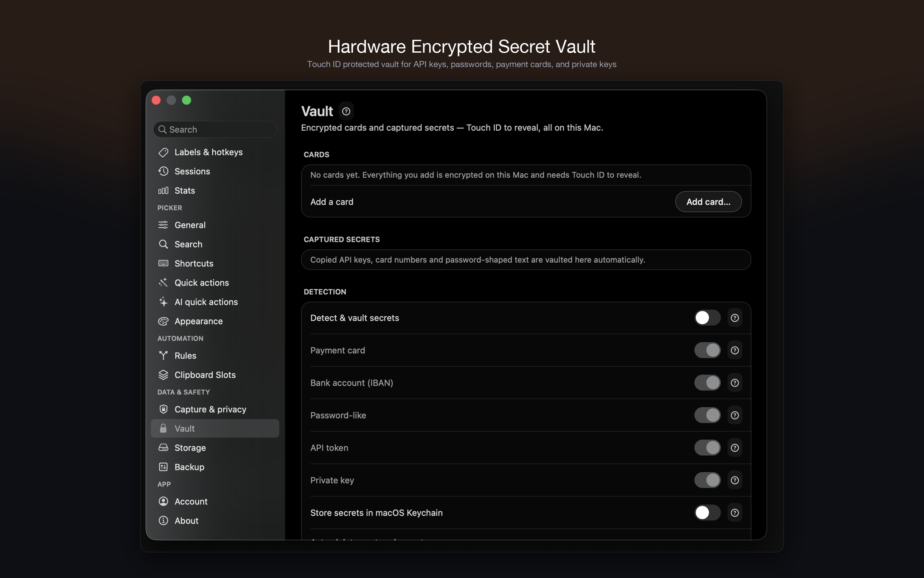Open Quick actions settings

215,283
